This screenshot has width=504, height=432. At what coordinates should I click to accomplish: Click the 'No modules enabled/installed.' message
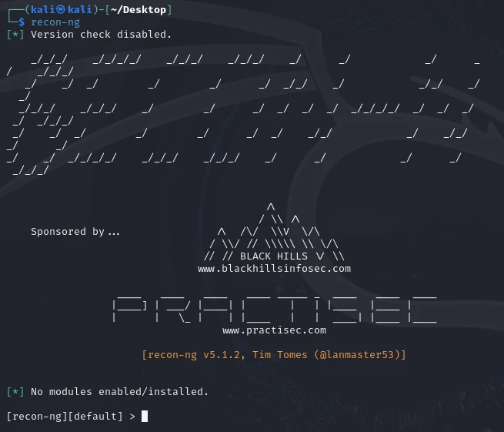coord(119,391)
